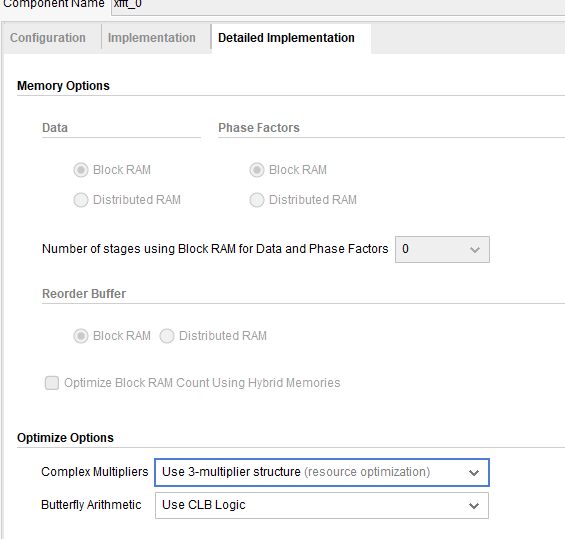Enable Optimize Block RAM Count Using Hybrid Memories

(52, 383)
